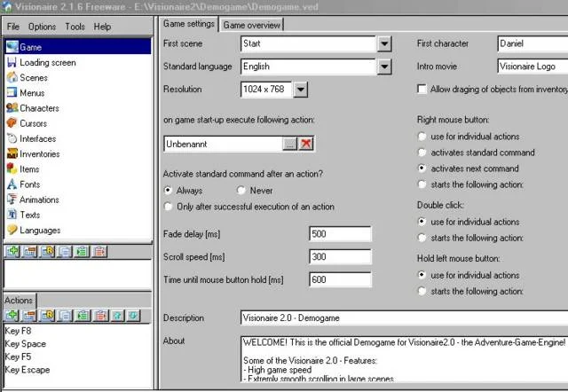This screenshot has width=568, height=392.
Task: Rename action with the Actions toolbar R icon
Action: pos(47,316)
